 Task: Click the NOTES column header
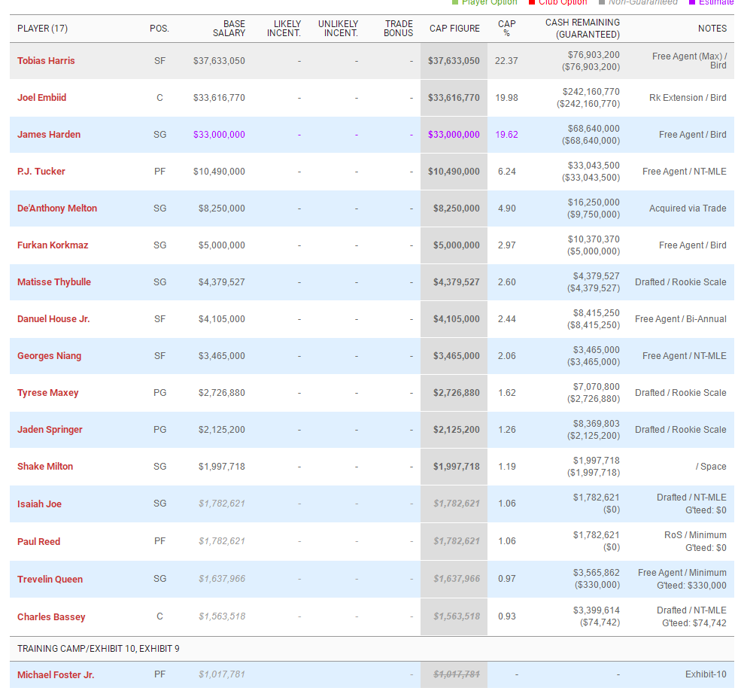click(x=712, y=29)
